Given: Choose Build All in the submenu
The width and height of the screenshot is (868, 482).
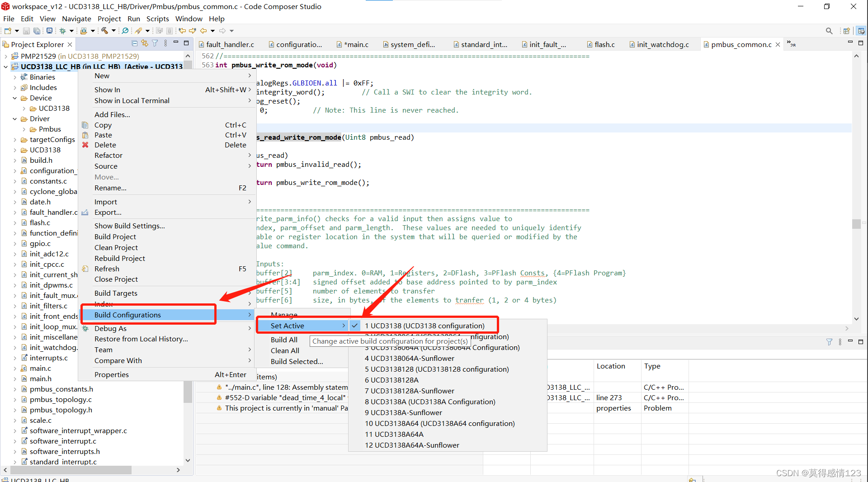Looking at the screenshot, I should click(x=284, y=340).
